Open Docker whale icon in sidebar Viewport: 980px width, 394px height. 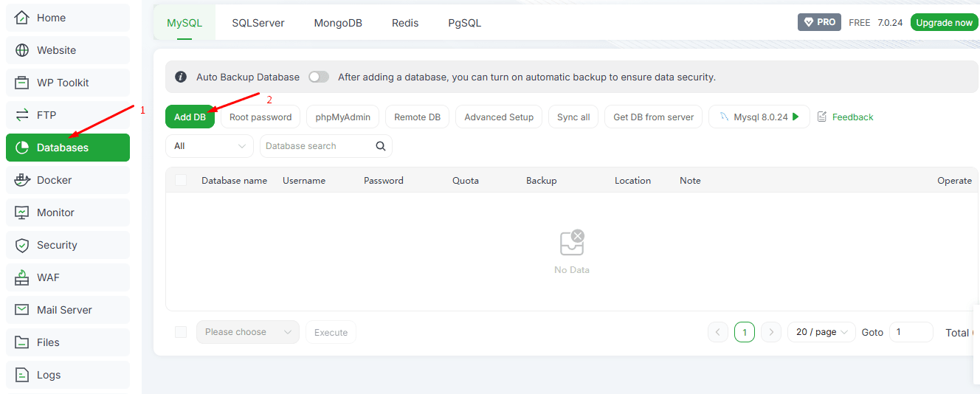22,180
